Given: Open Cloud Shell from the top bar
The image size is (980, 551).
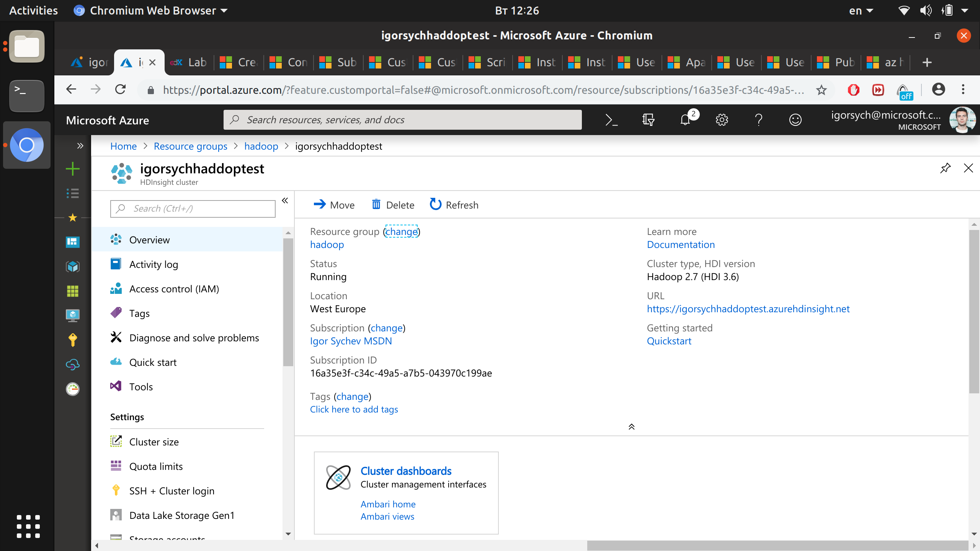Looking at the screenshot, I should [611, 119].
